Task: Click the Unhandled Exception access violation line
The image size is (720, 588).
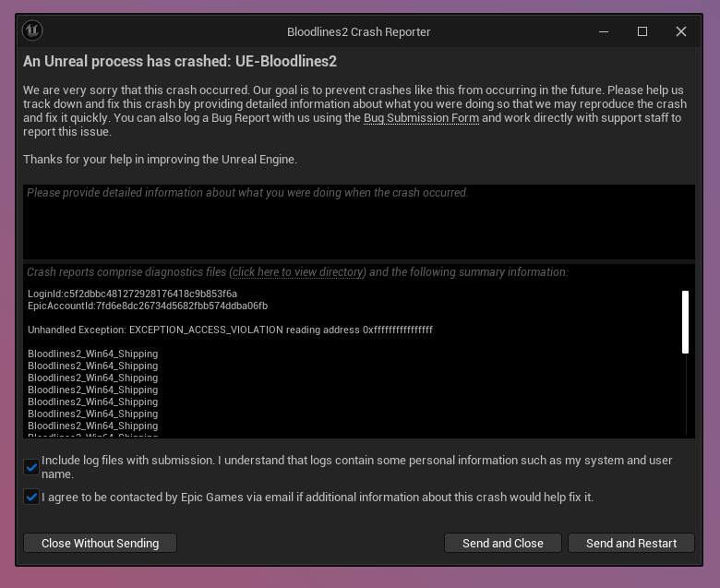Action: click(x=230, y=330)
